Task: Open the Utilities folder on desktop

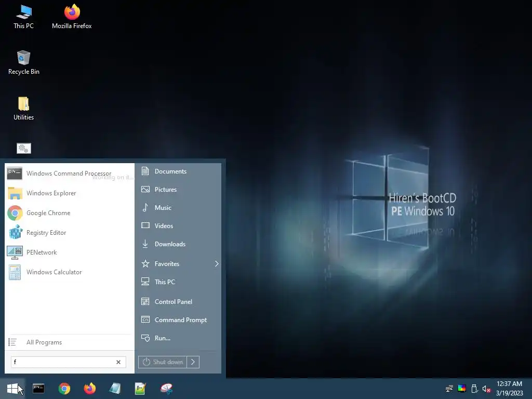Action: pos(23,109)
